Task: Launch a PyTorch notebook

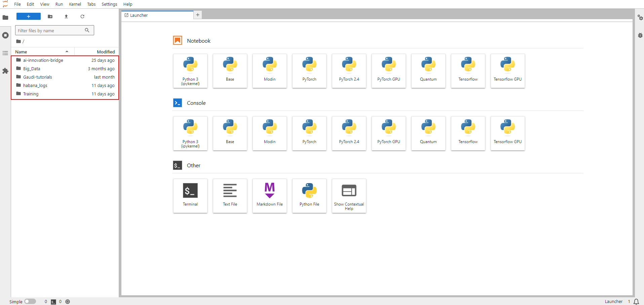Action: (x=309, y=71)
